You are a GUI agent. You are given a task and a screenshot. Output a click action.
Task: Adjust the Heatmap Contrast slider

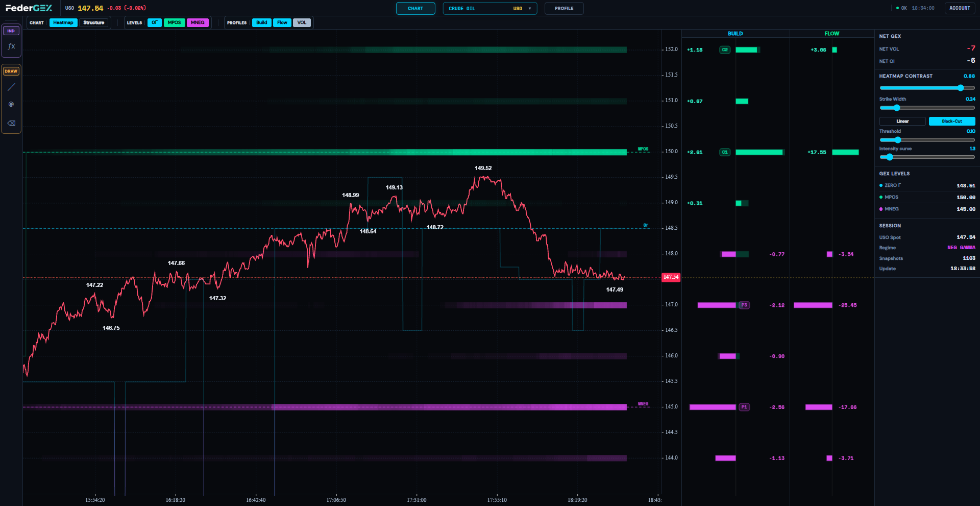(x=927, y=88)
